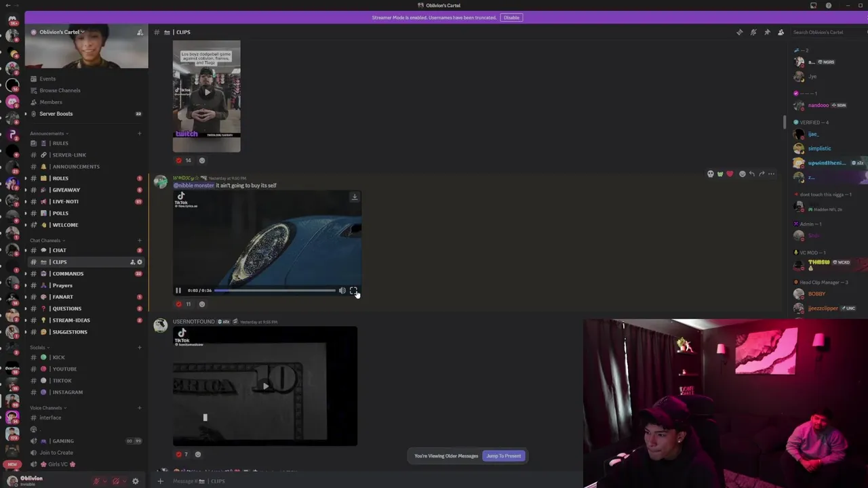Open pinned messages in channel header
This screenshot has width=868, height=488.
coord(767,32)
